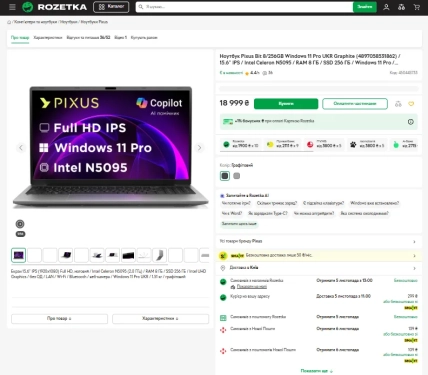Image resolution: width=428 pixels, height=375 pixels.
Task: Ask AI 'Є підсвітка клавіатури?'
Action: click(323, 203)
